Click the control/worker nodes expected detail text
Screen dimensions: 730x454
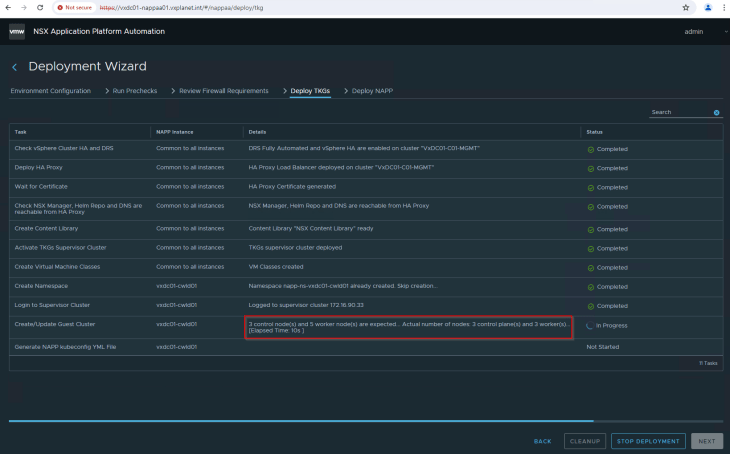coord(409,327)
